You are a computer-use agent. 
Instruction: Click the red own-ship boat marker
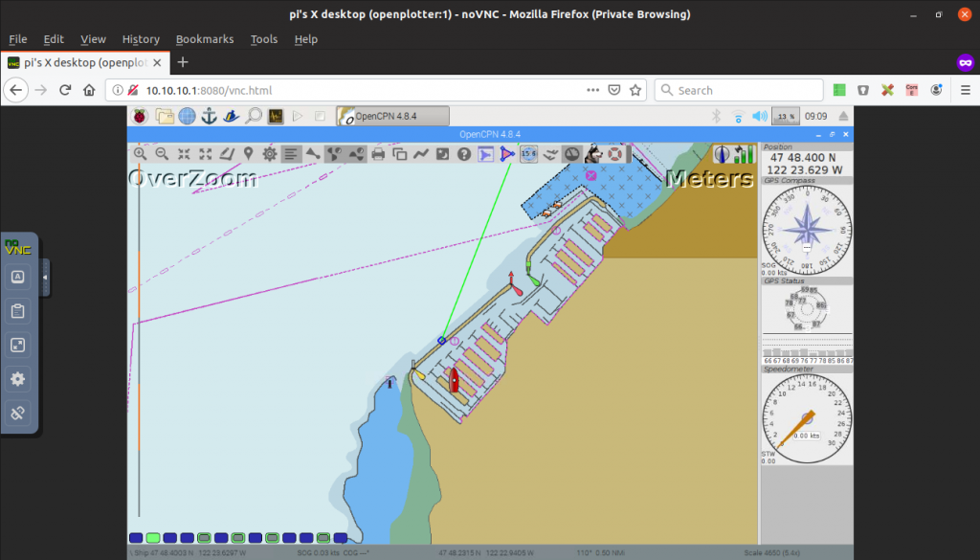pos(455,379)
